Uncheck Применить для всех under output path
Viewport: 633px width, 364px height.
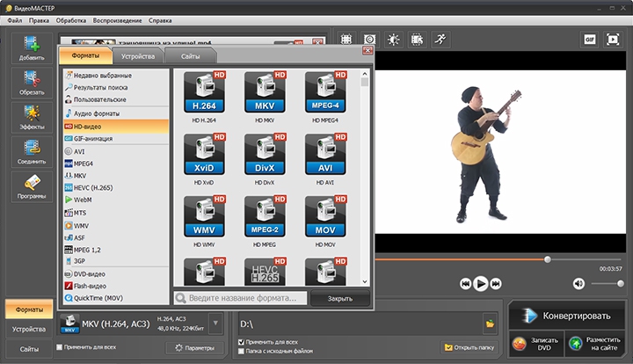(x=241, y=342)
